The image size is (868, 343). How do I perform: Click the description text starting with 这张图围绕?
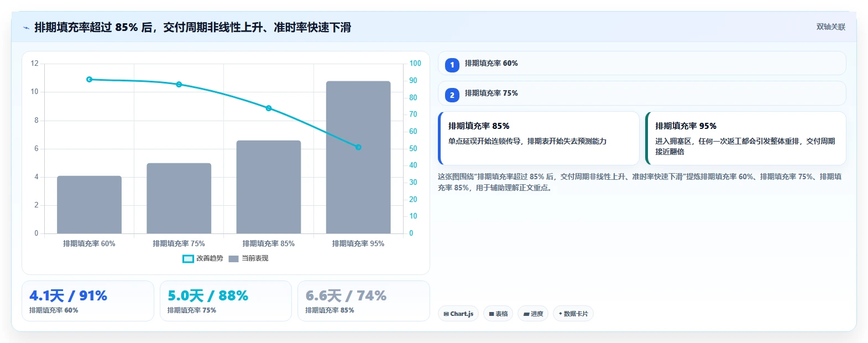[640, 182]
